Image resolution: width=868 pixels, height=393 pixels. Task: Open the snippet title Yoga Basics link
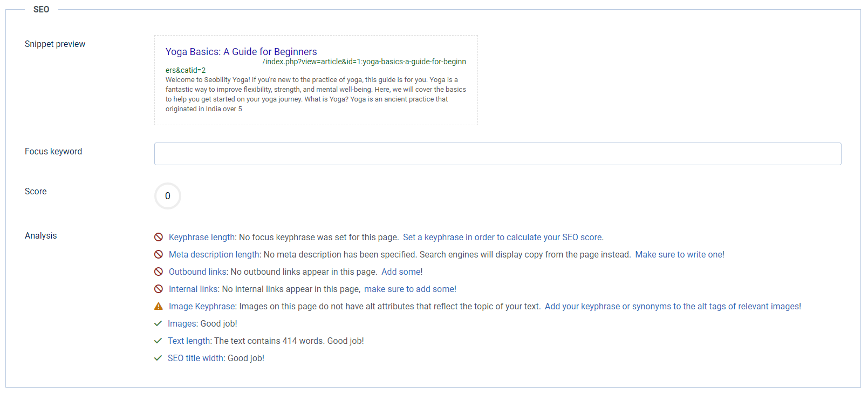click(x=241, y=52)
